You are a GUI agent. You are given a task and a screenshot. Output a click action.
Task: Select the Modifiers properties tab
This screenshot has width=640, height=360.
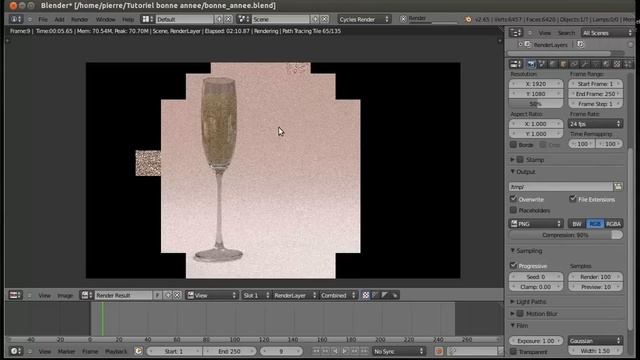(x=584, y=64)
